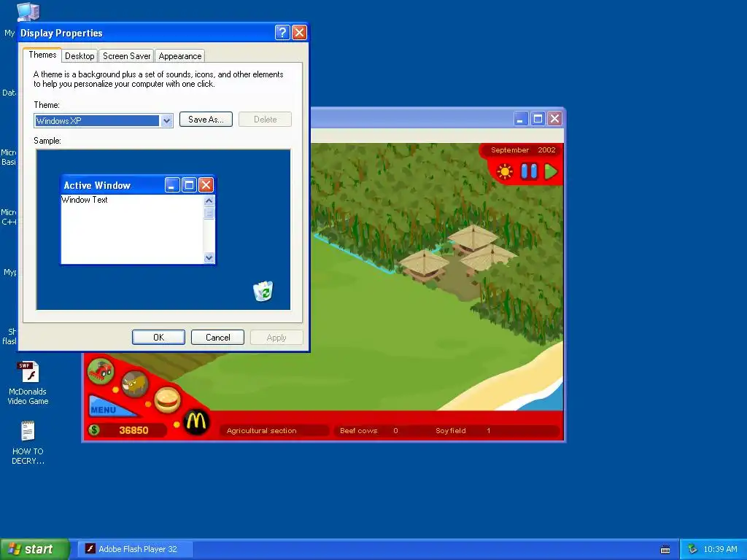Click the Save As... button
This screenshot has width=747, height=560.
tap(206, 120)
